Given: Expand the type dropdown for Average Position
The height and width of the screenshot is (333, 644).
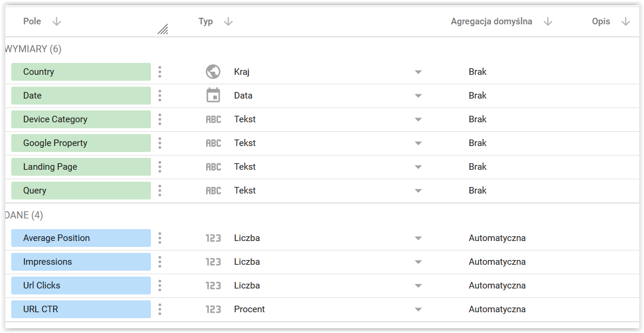Looking at the screenshot, I should [418, 239].
